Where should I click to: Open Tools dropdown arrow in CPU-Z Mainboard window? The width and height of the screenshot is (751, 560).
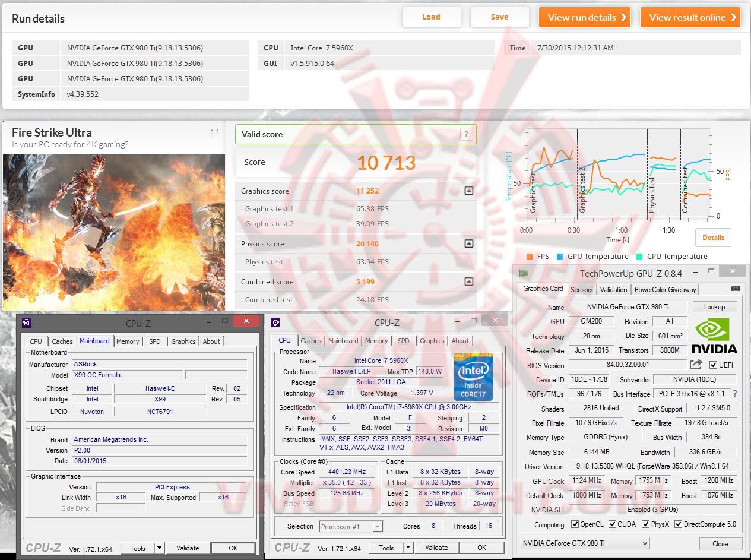click(x=159, y=548)
